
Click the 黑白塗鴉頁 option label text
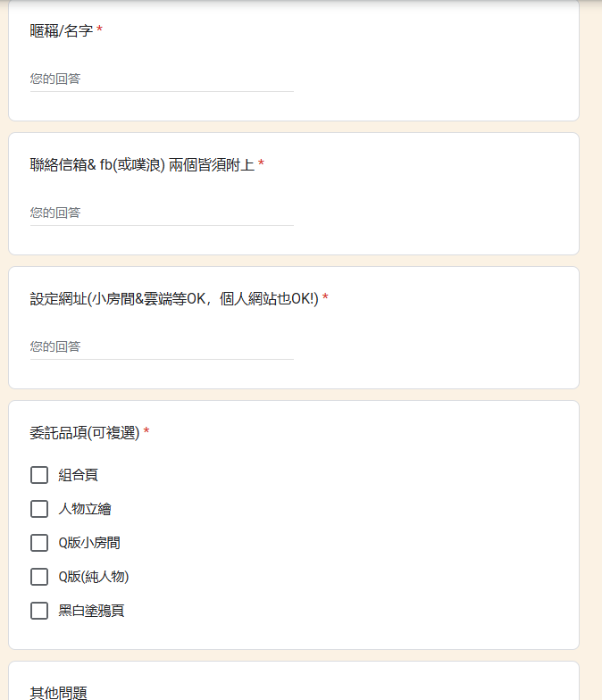(91, 611)
